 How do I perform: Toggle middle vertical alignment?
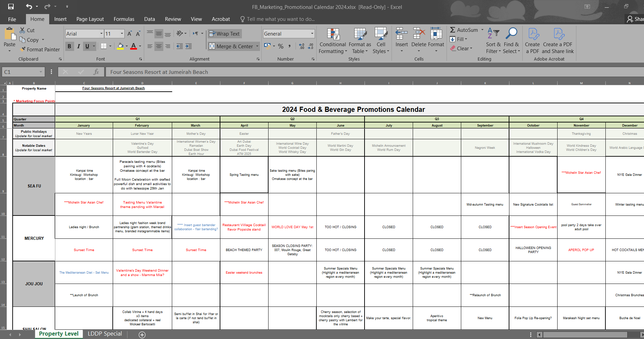click(159, 34)
